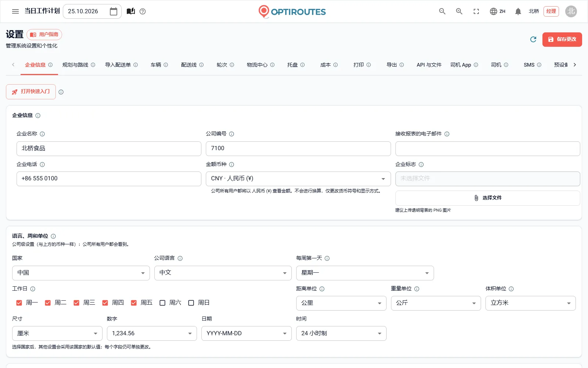The height and width of the screenshot is (368, 588).
Task: Open the date picker calendar icon
Action: [114, 11]
